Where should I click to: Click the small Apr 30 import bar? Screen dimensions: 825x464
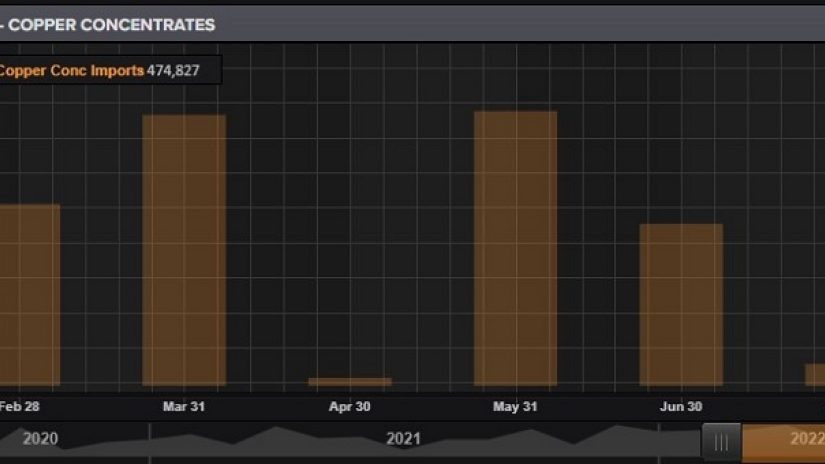point(350,382)
